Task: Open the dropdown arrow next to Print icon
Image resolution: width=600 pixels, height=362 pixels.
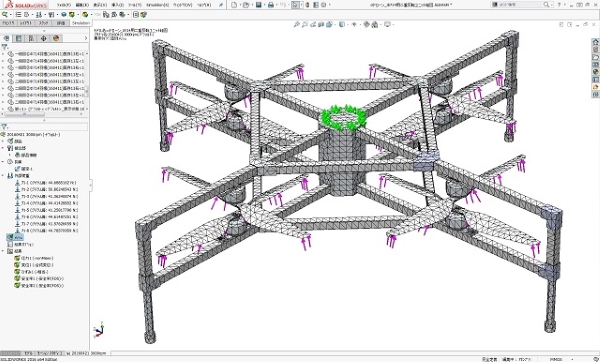Action: point(277,5)
